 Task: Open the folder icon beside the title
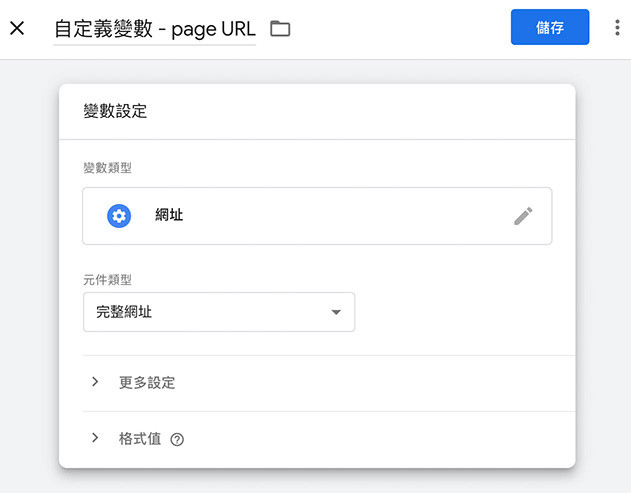coord(280,29)
